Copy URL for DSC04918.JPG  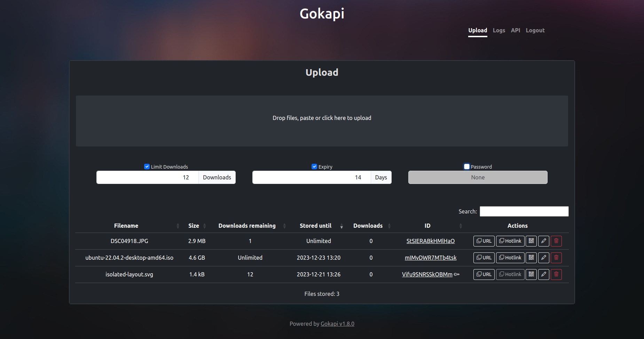click(x=484, y=241)
